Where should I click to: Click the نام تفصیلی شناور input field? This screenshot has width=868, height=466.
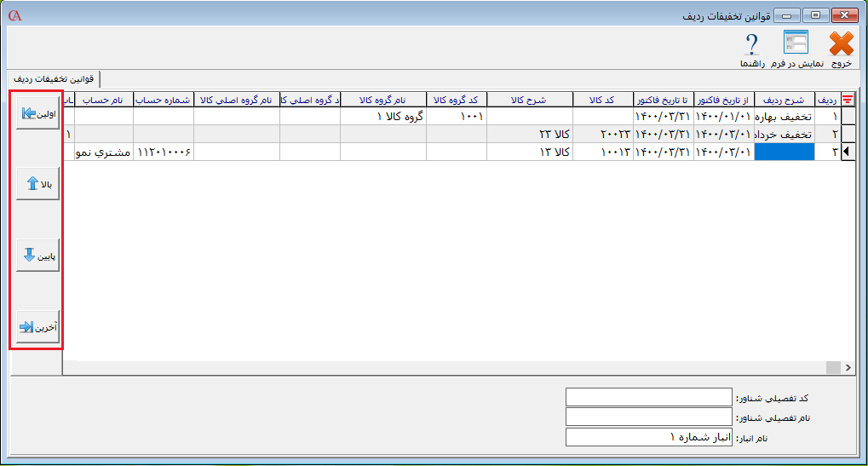tap(648, 417)
